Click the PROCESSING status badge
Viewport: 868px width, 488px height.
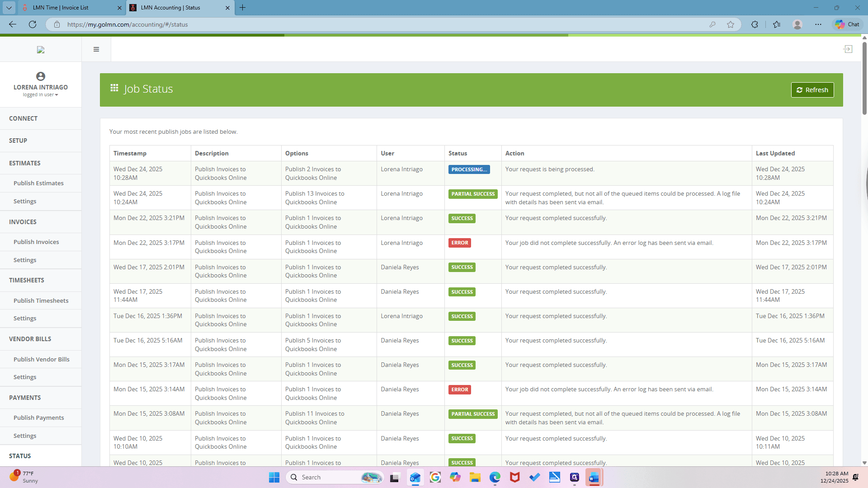click(x=469, y=169)
